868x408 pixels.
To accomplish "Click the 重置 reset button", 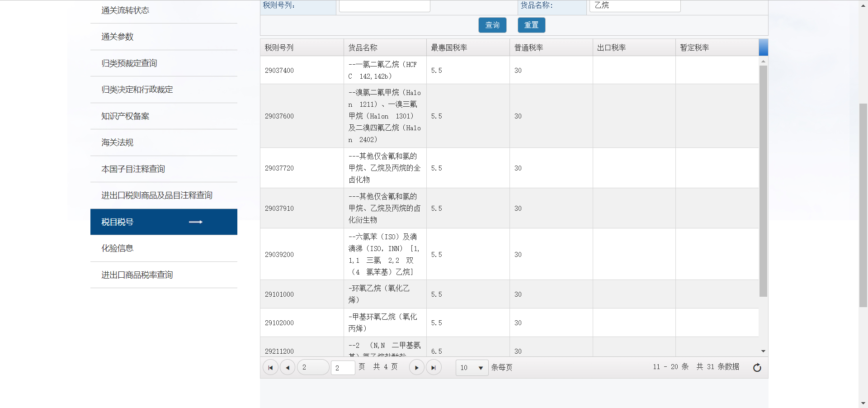I will tap(531, 25).
